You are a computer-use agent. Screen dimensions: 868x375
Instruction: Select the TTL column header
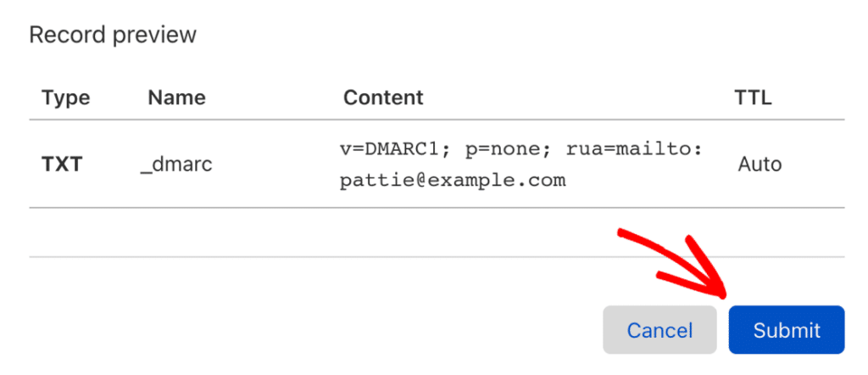753,98
